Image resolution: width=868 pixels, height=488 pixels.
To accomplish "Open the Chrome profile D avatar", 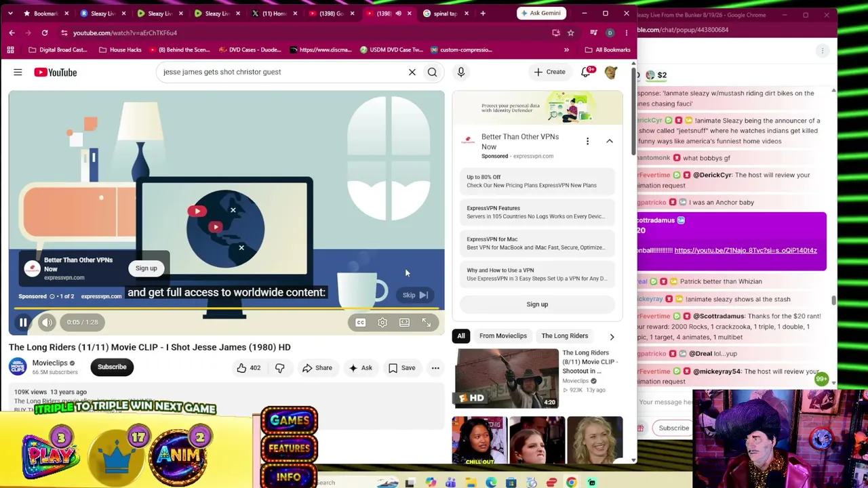I will tap(610, 33).
